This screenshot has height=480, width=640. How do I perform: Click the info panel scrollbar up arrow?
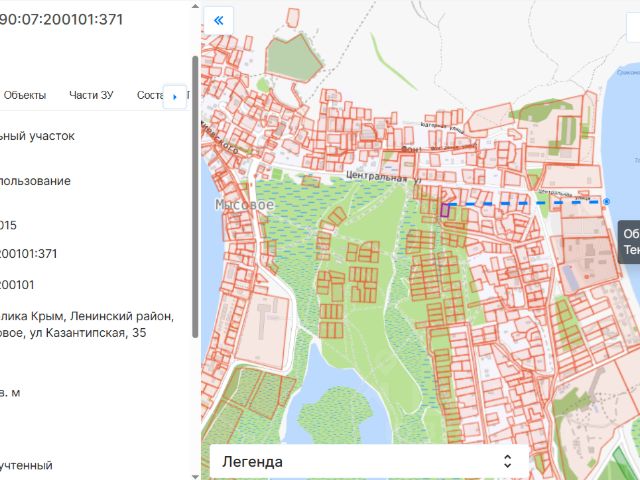195,6
